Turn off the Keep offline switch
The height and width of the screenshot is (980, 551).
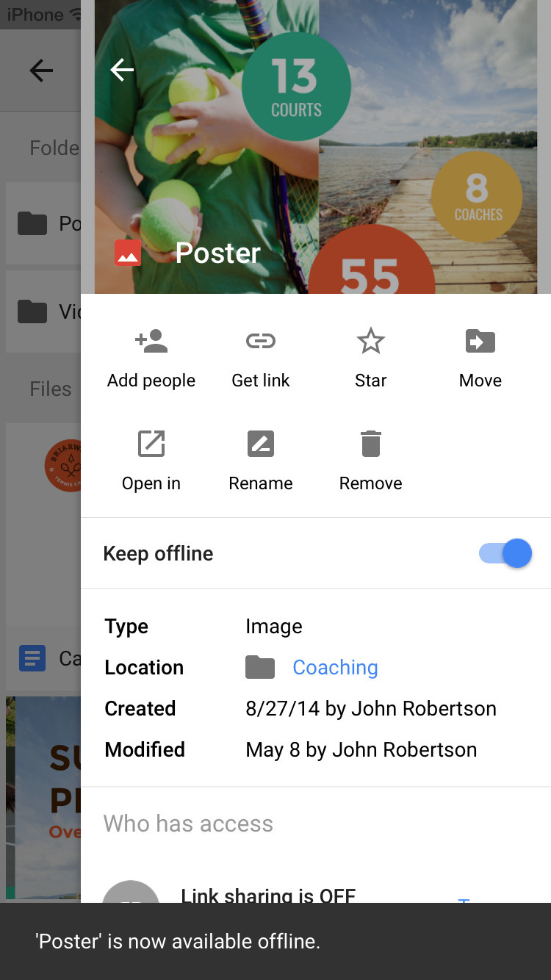[x=505, y=553]
